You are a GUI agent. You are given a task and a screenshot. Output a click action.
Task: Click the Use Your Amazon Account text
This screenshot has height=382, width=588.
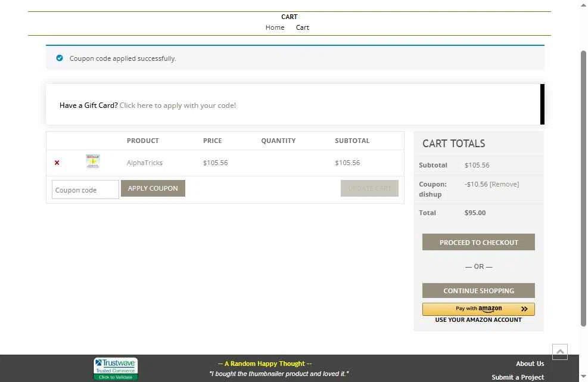478,319
